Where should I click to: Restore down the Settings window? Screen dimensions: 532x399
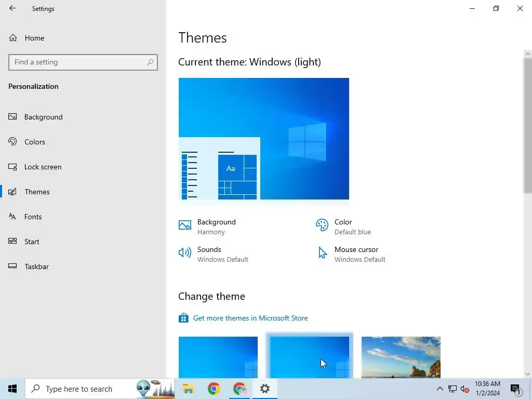(x=496, y=8)
